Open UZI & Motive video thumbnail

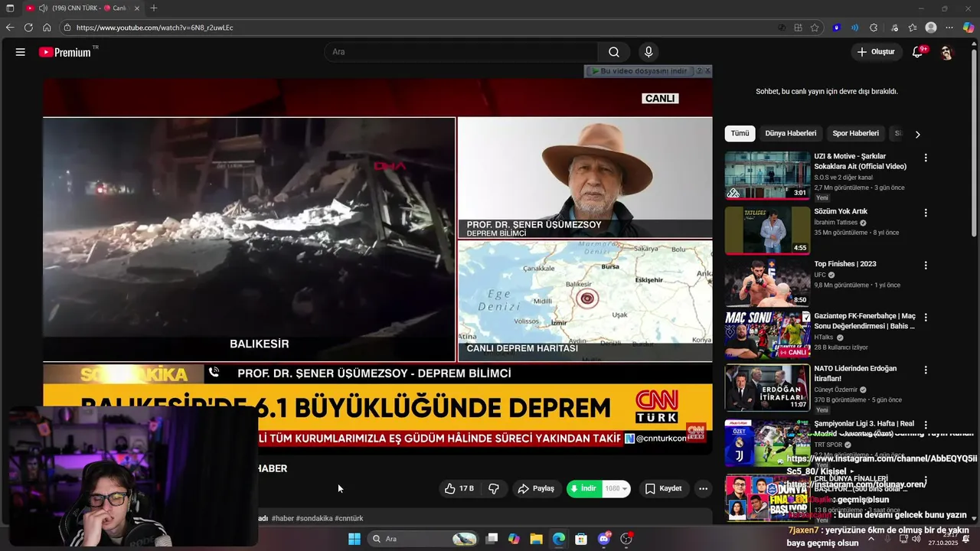[767, 175]
